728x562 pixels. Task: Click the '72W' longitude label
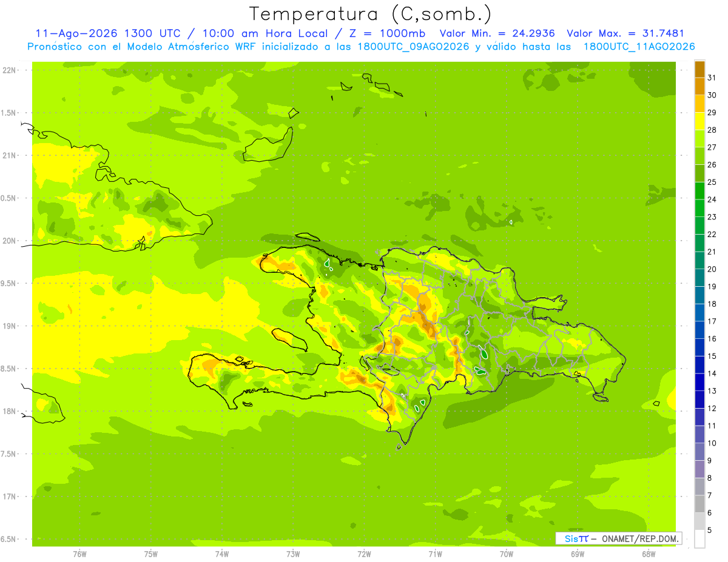[x=364, y=554]
